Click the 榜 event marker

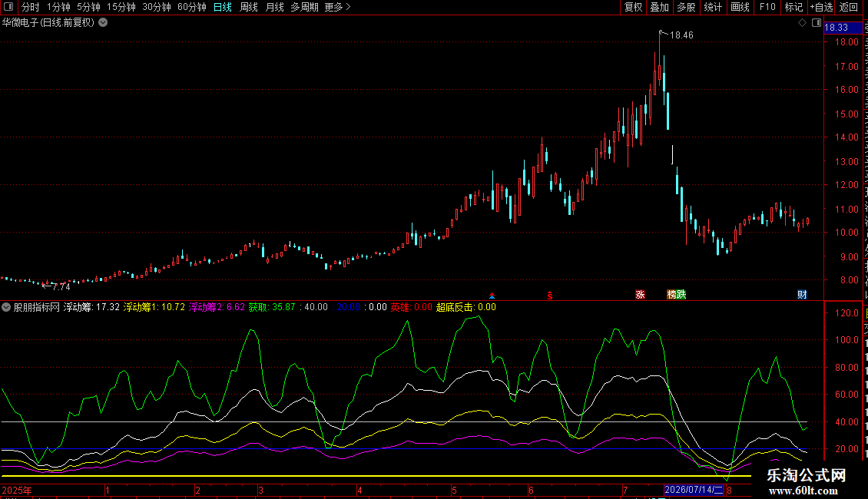[x=671, y=295]
